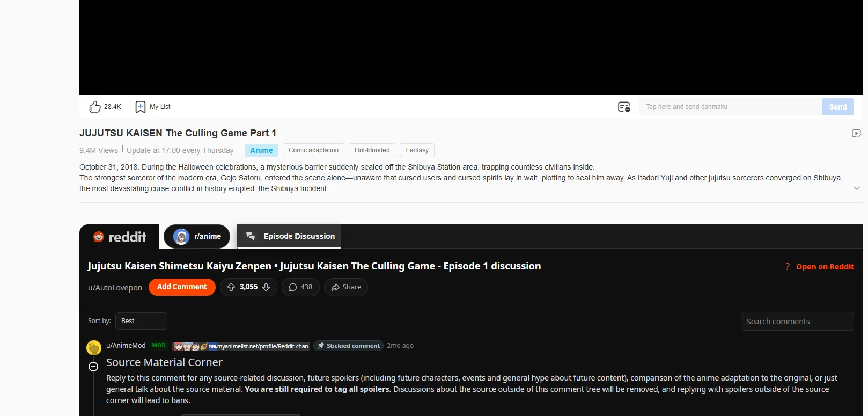
Task: Click the "JUJUTSU KAISEN The Culling Game Part 1" title
Action: (x=178, y=133)
